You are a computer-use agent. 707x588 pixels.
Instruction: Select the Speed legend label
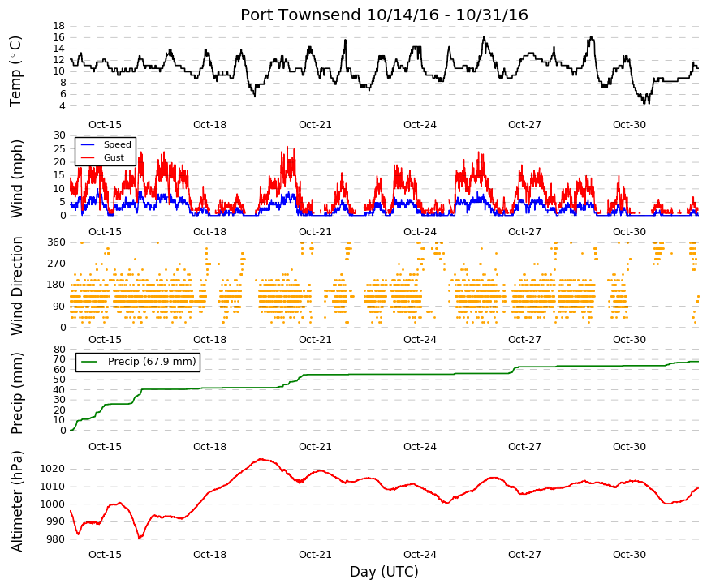[x=117, y=144]
